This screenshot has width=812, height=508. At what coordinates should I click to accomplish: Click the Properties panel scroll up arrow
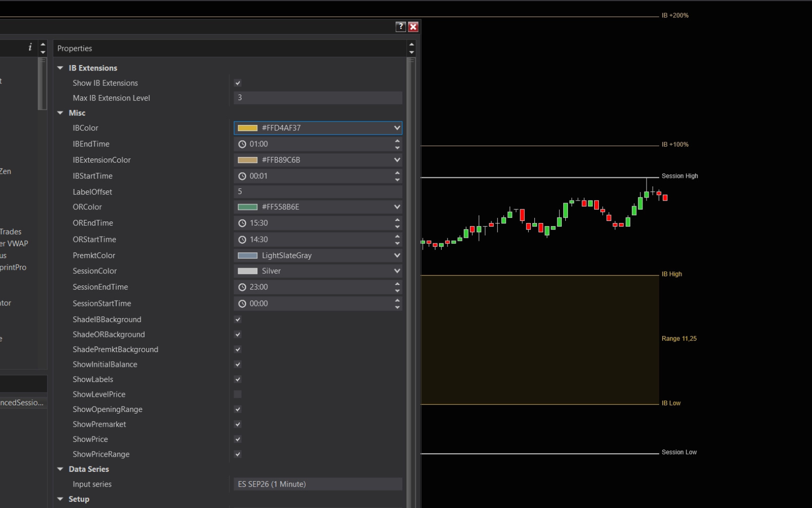(412, 45)
